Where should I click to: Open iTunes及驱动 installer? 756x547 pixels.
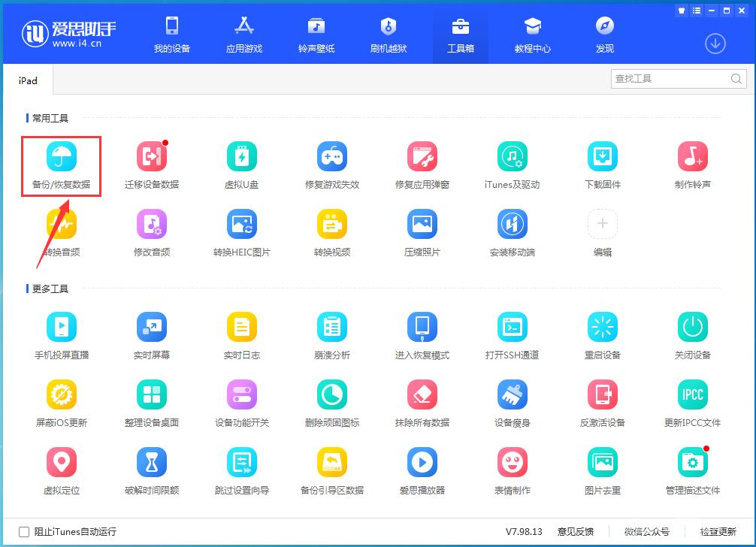[512, 165]
